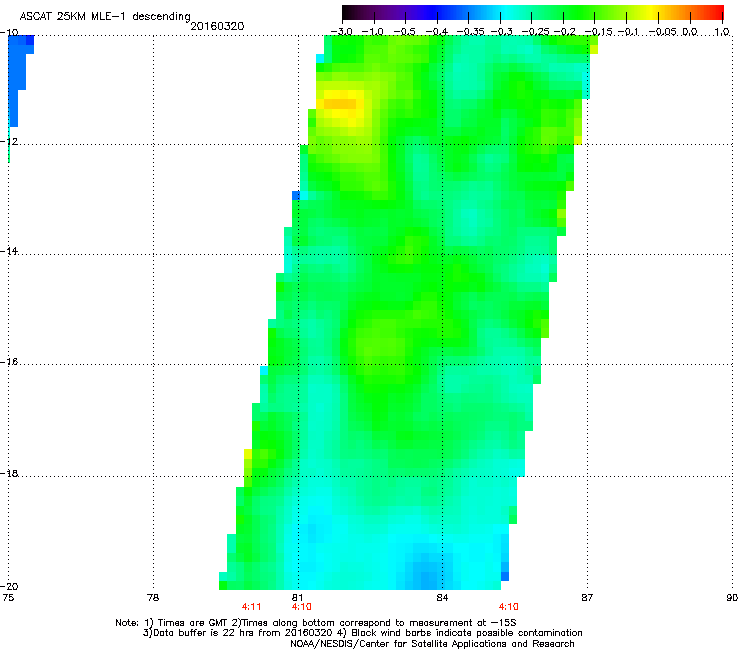This screenshot has height=650, width=740.
Task: Click the "ASCAT 25KM MLE-1 descending" title
Action: pyautogui.click(x=105, y=16)
